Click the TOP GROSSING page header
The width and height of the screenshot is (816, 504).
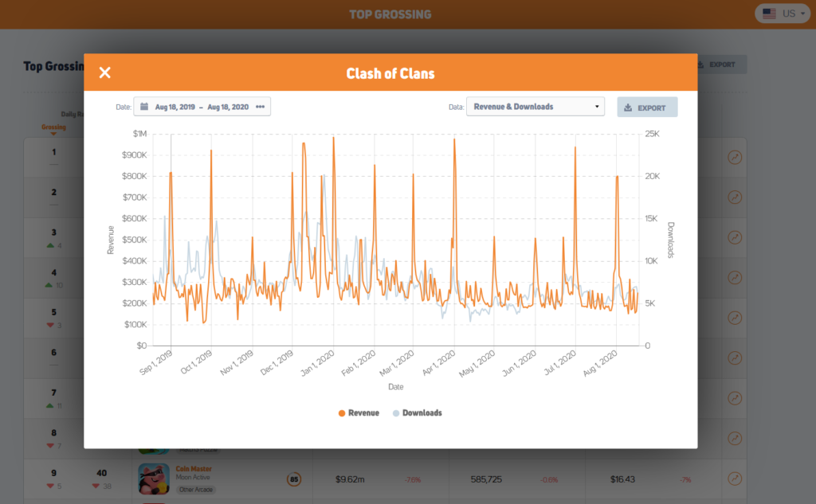point(390,14)
